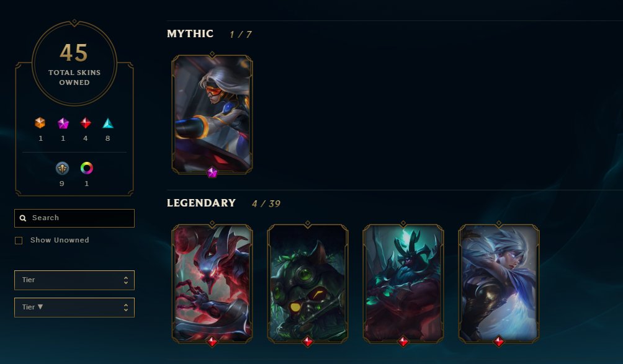Screen dimensions: 623x364
Task: Click the red Legendary gem icon in the stats panel
Action: click(x=86, y=123)
